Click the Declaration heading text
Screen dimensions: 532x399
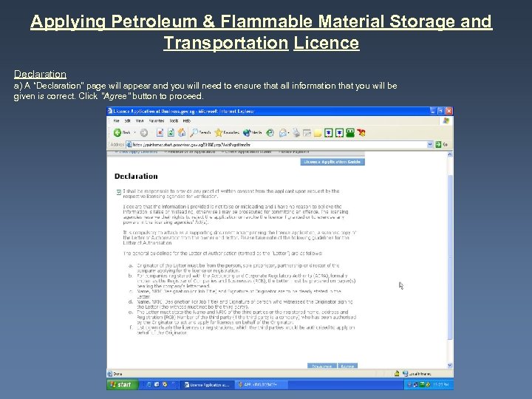click(136, 176)
